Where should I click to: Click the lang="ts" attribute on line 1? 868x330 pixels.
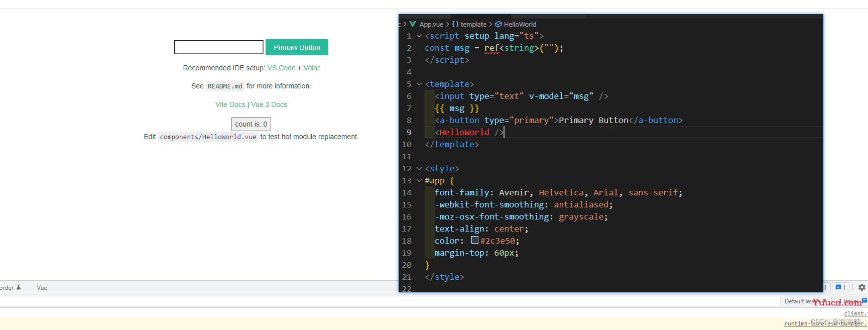click(517, 36)
